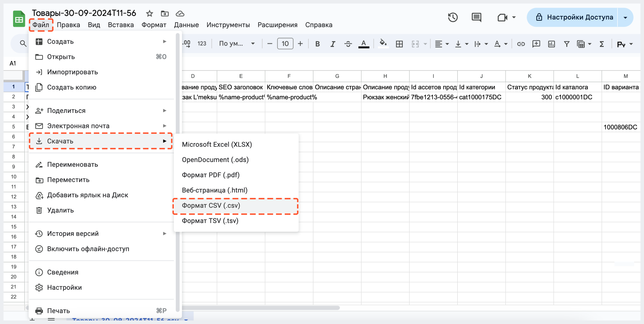644x324 pixels.
Task: Open the Вставка menu
Action: (x=121, y=25)
